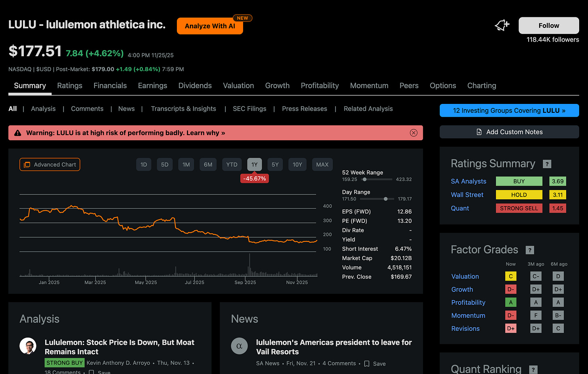The width and height of the screenshot is (588, 374).
Task: Click Learn why in warning banner
Action: (206, 133)
